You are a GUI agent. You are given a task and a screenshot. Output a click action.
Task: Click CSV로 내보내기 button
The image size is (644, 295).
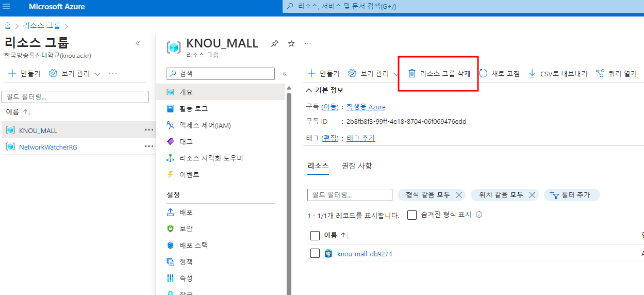(x=557, y=73)
